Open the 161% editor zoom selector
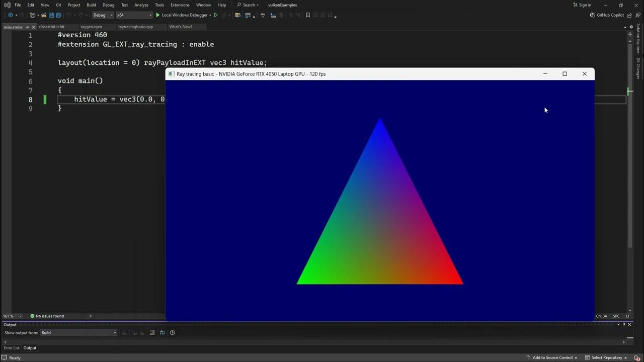 10,316
